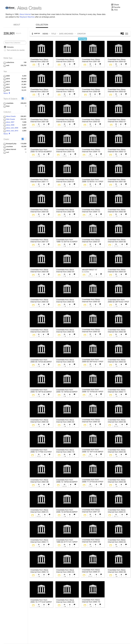The height and width of the screenshot is (644, 134).
Task: Sort by VIEWS
Action: click(x=45, y=34)
